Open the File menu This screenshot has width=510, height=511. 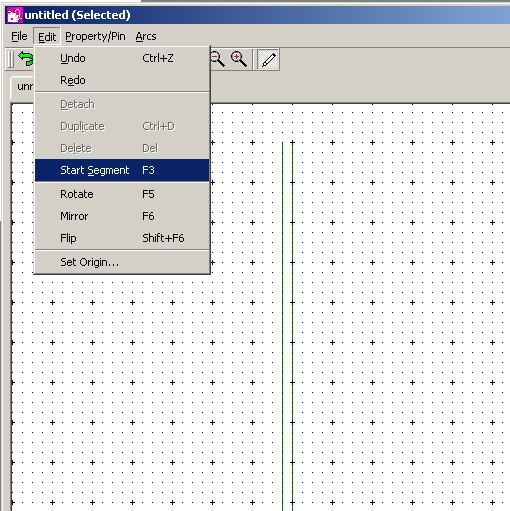[19, 36]
